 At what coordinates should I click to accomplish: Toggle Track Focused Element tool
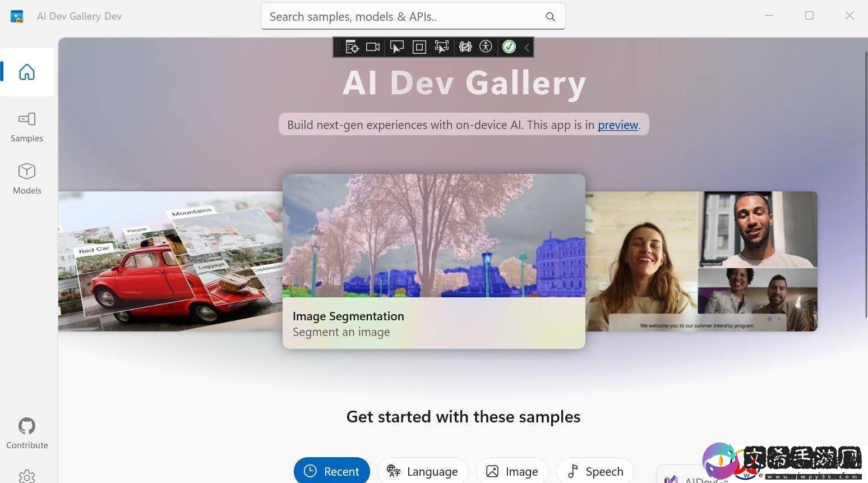[x=441, y=47]
